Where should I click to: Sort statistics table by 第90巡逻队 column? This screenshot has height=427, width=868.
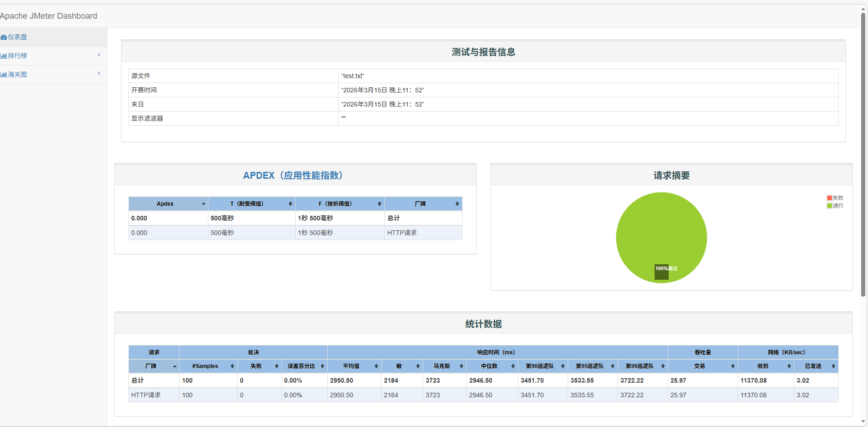543,366
